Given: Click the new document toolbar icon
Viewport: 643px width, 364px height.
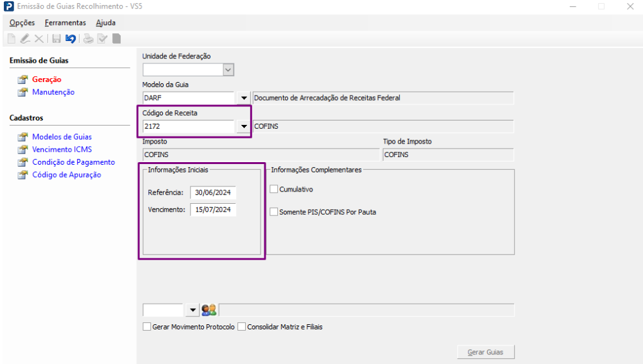Looking at the screenshot, I should coord(12,39).
